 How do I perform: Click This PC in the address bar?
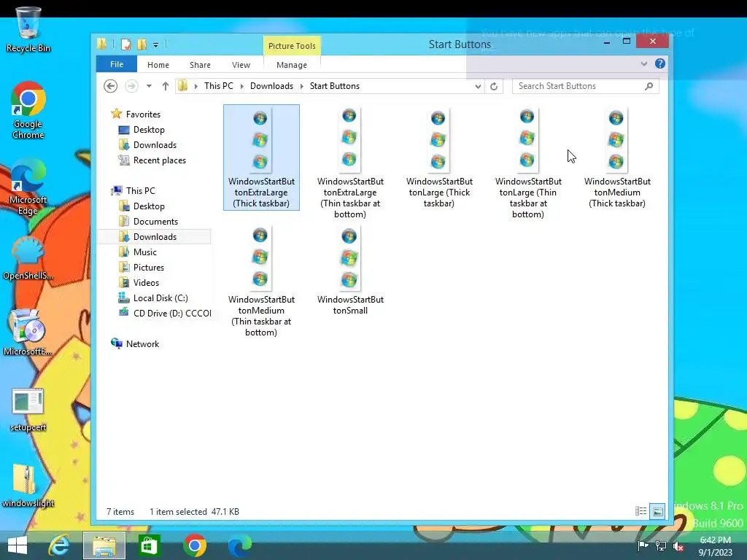[219, 86]
